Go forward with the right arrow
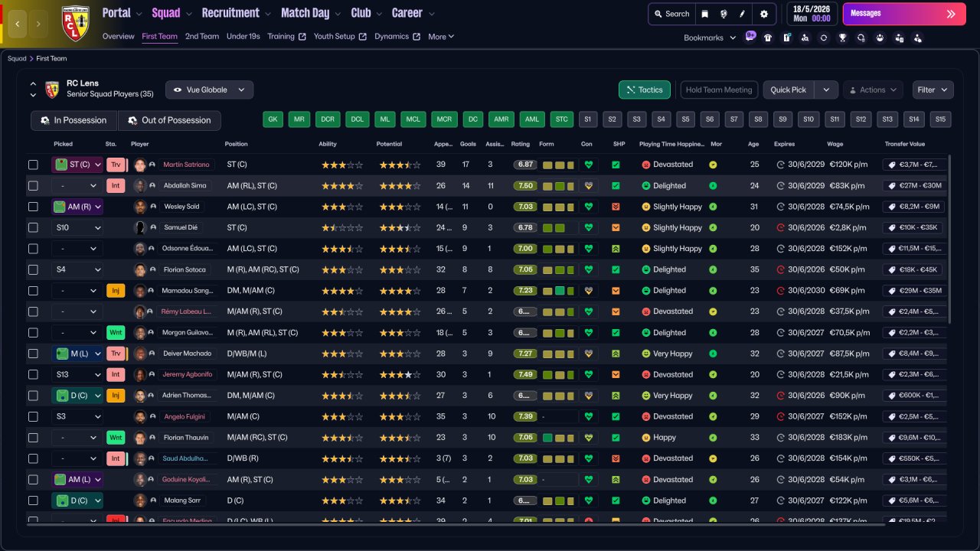Screen dimensions: 980x551 point(39,24)
